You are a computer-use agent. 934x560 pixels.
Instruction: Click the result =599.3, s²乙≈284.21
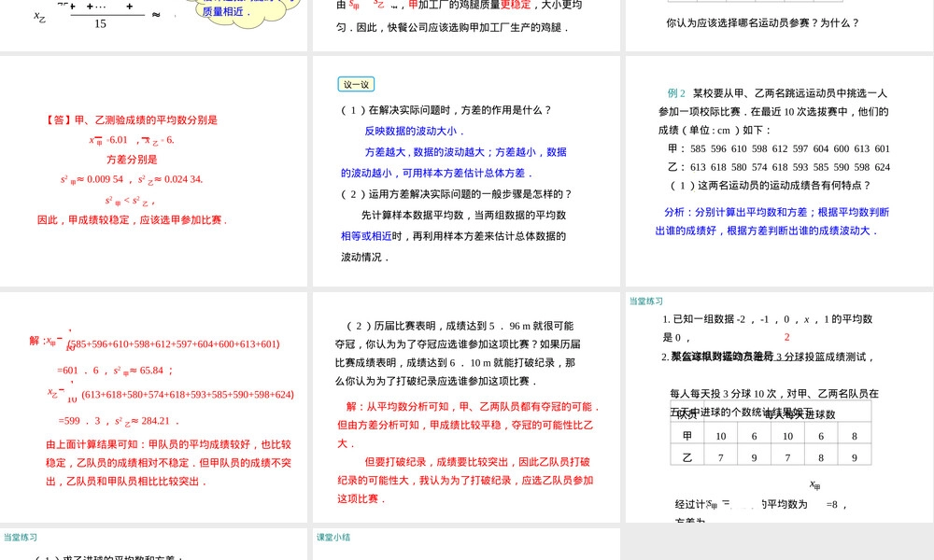point(118,421)
